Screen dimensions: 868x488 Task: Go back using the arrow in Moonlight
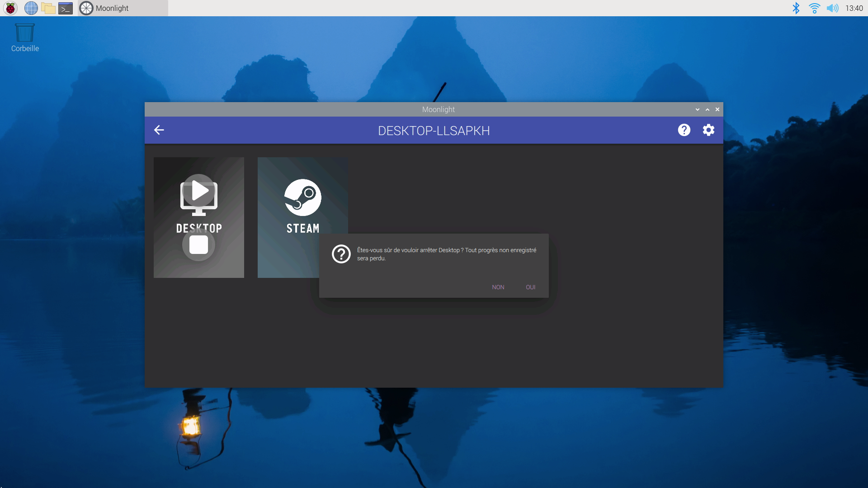tap(159, 130)
